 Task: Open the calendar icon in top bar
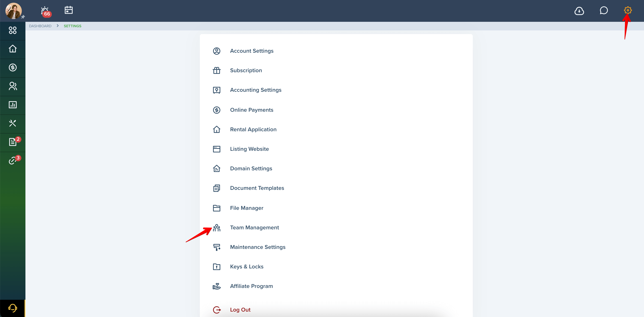[x=69, y=10]
